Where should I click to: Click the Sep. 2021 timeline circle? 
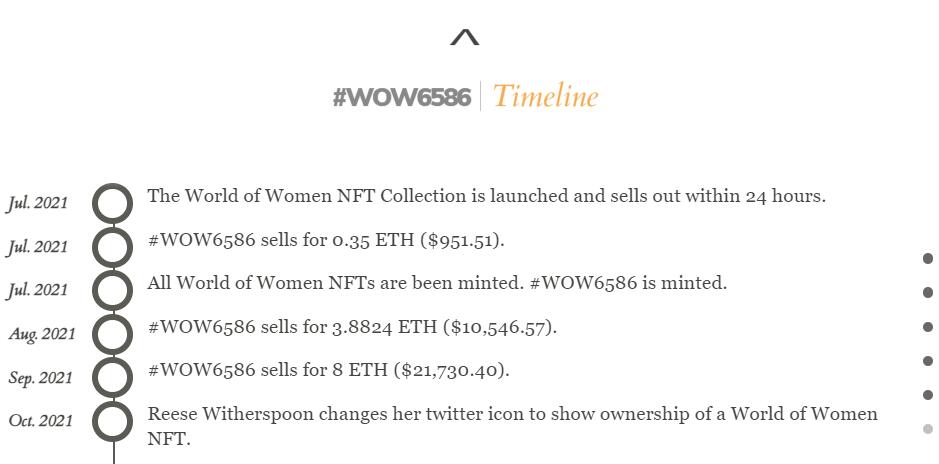[x=113, y=378]
